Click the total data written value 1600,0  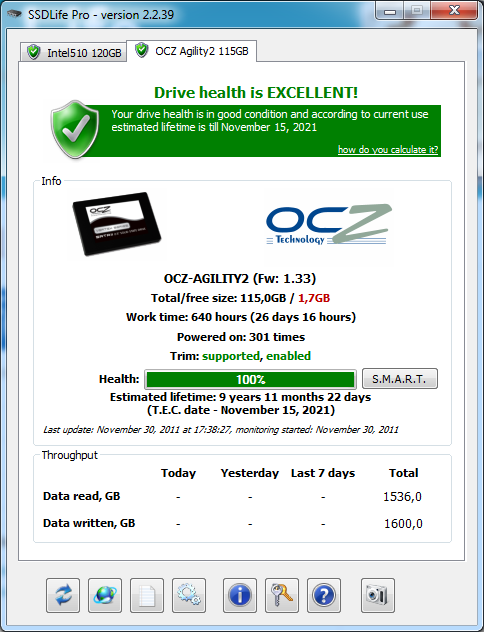pos(403,524)
